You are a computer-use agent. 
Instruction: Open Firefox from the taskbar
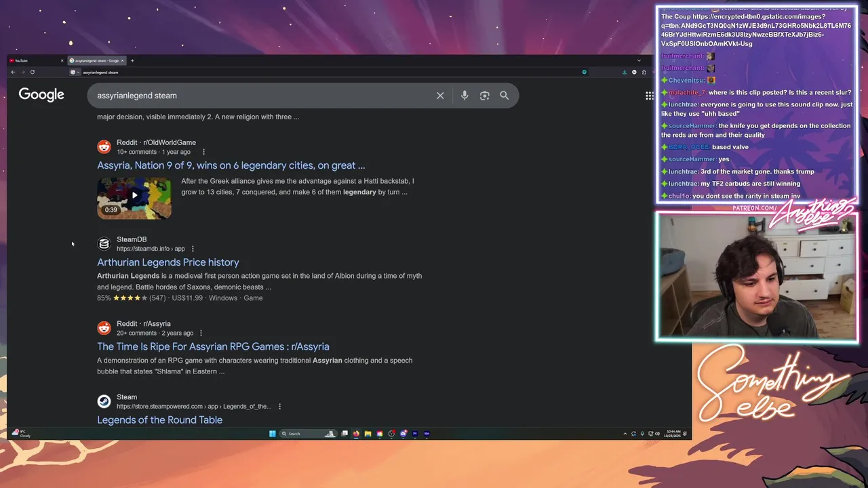click(x=356, y=434)
